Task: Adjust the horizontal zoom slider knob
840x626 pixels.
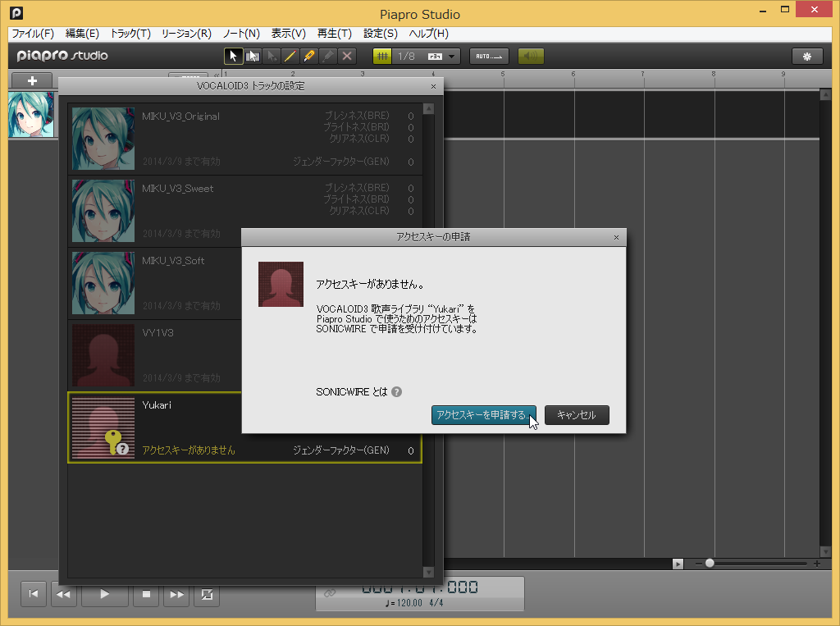Action: 710,564
